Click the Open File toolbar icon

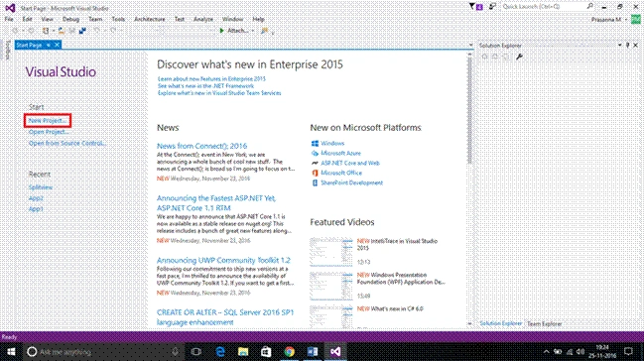(62, 31)
